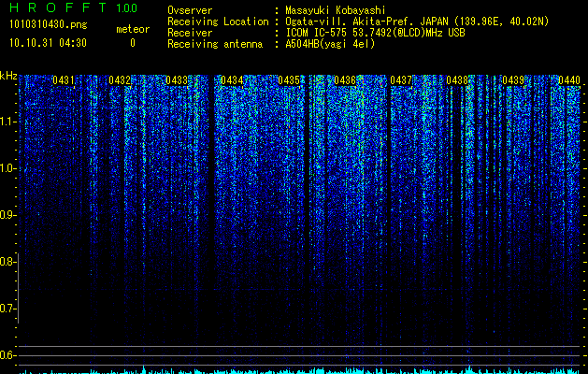Click the 'Receiving antenna' label
This screenshot has height=374, width=588.
pos(215,44)
